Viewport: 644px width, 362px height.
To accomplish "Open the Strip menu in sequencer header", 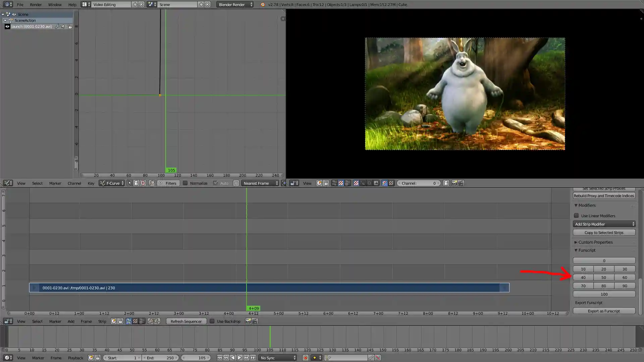I will tap(102, 321).
